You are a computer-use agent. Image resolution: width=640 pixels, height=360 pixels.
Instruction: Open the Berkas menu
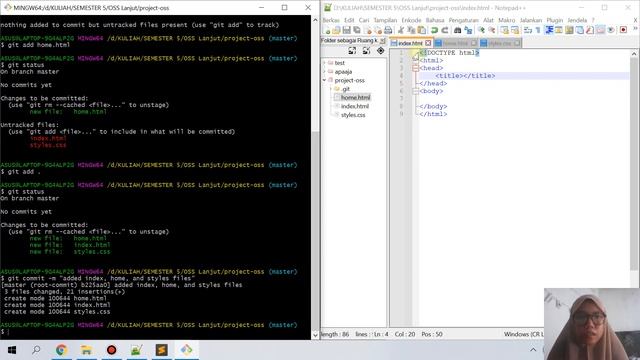click(331, 20)
